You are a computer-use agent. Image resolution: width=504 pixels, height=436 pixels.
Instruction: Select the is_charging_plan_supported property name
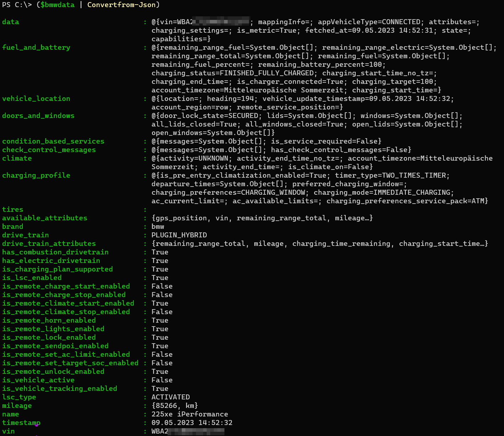(x=58, y=269)
